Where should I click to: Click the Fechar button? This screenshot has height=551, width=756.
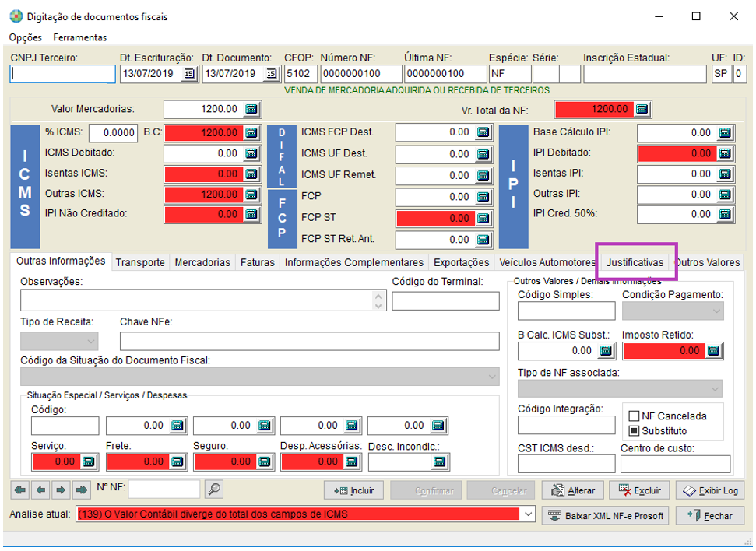click(710, 516)
